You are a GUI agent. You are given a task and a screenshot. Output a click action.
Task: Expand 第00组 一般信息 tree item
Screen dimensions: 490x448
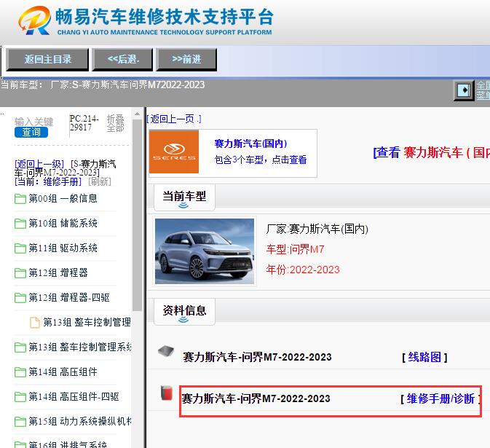pyautogui.click(x=63, y=199)
